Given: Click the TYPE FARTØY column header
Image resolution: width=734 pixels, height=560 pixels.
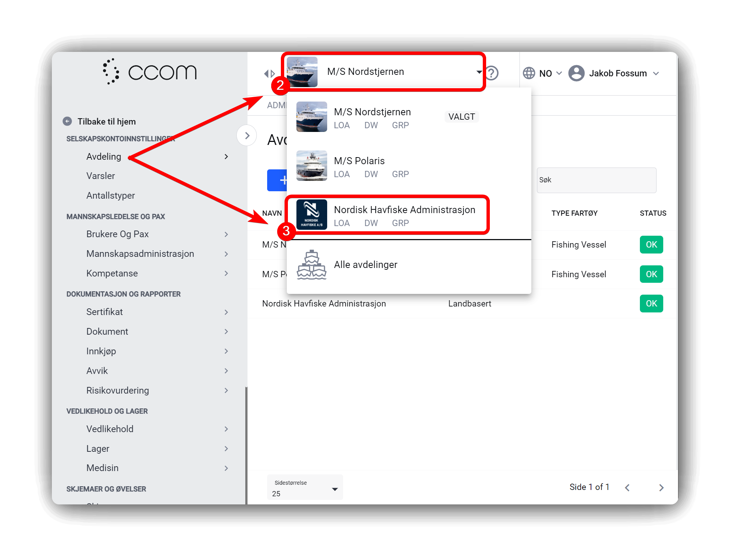Looking at the screenshot, I should [x=574, y=213].
